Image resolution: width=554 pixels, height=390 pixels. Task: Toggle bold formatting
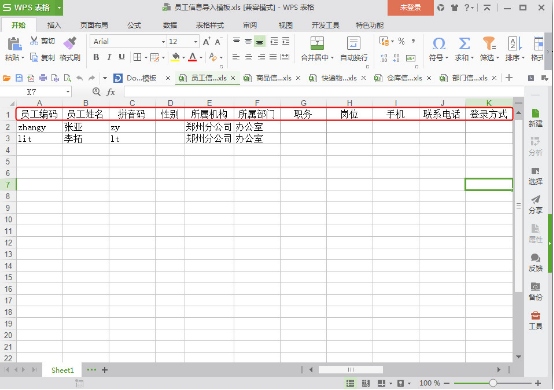96,57
